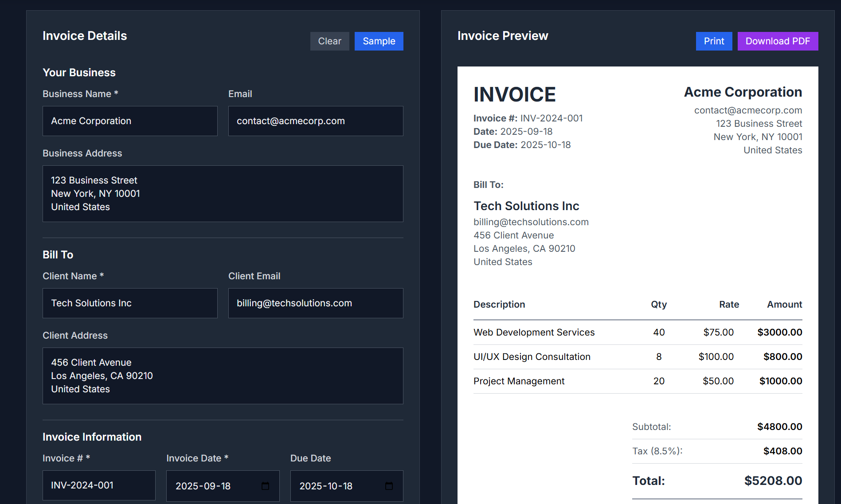Viewport: 841px width, 504px height.
Task: Edit the Client Name field
Action: pyautogui.click(x=130, y=303)
